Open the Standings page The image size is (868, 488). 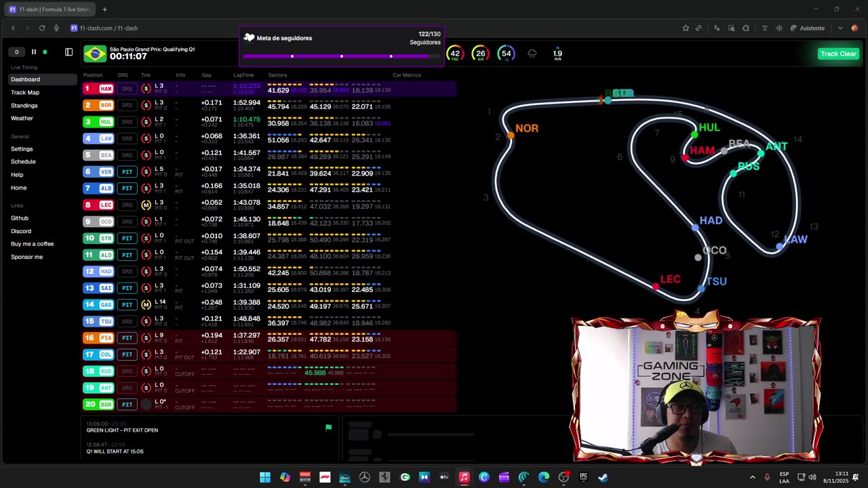click(x=24, y=105)
